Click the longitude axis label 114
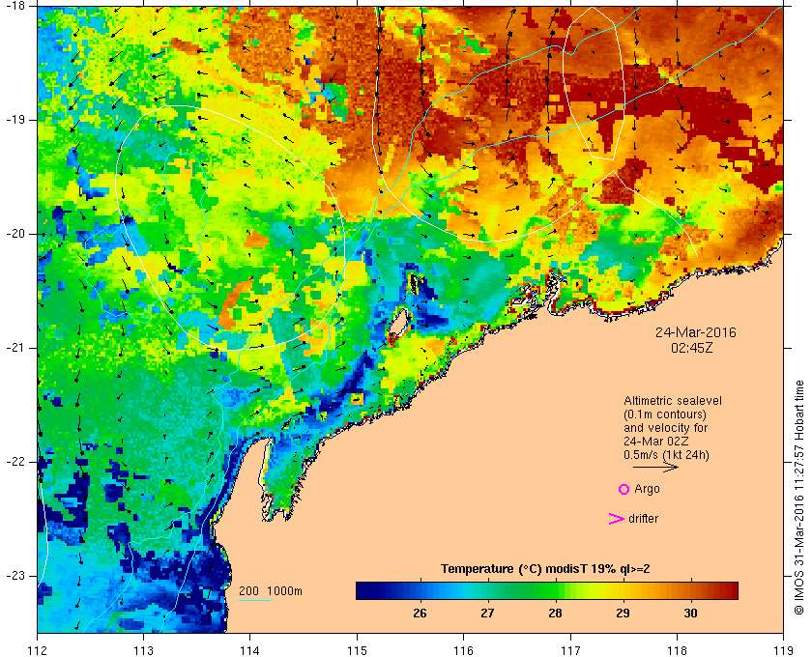The width and height of the screenshot is (812, 657). [250, 650]
